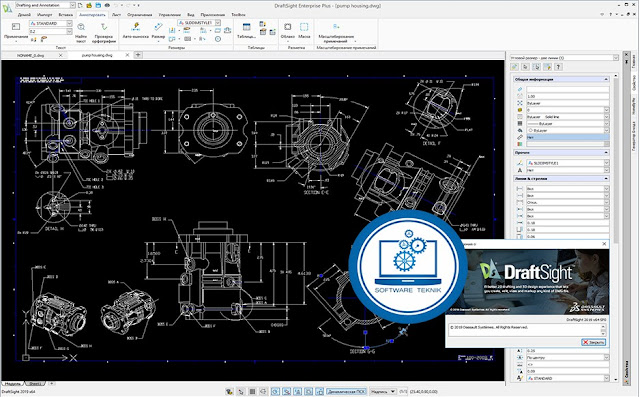Screen dimensions: 640x397
Task: Click the first icon in properties panel toolbar
Action: click(515, 67)
